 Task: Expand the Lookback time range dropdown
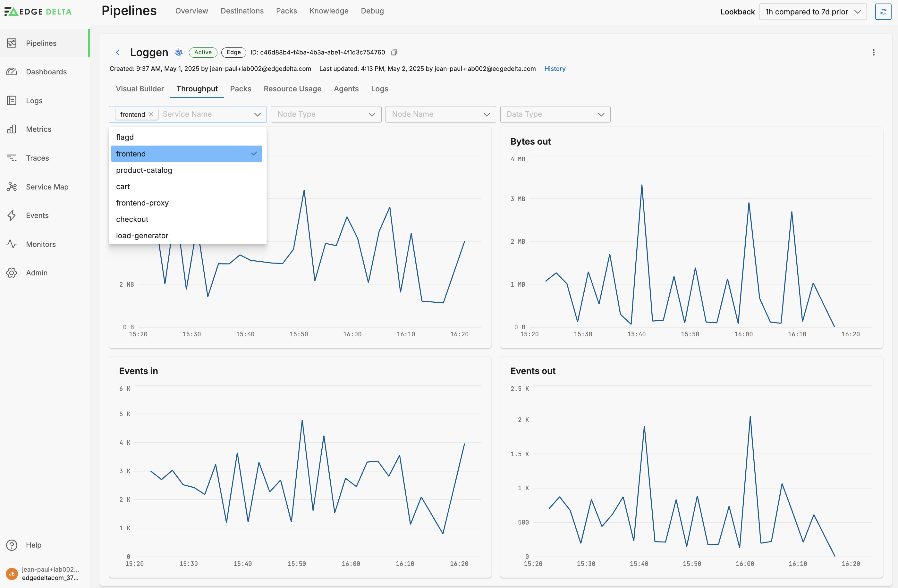tap(812, 12)
